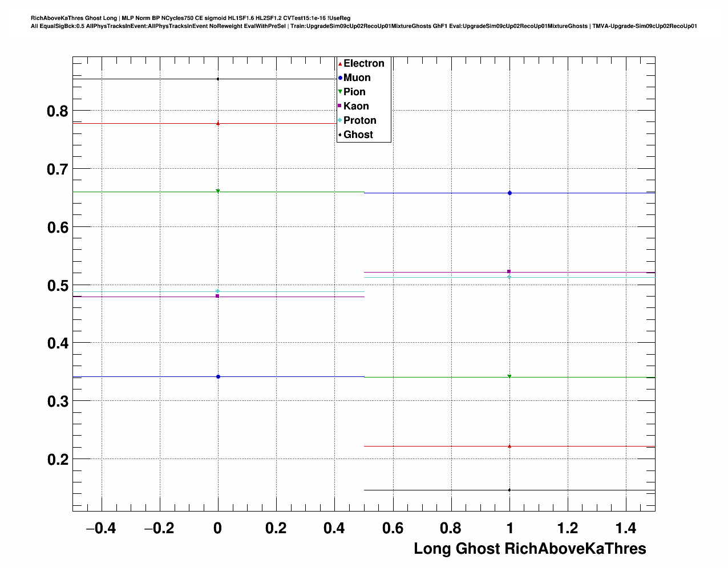Select the Muon data point at x=1
Viewport: 728px width, 568px height.
[509, 193]
